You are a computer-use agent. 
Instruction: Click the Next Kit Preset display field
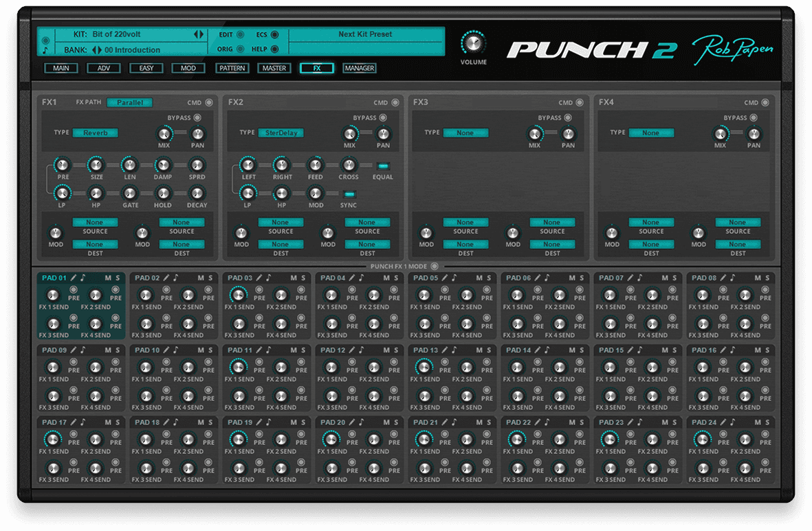click(366, 34)
